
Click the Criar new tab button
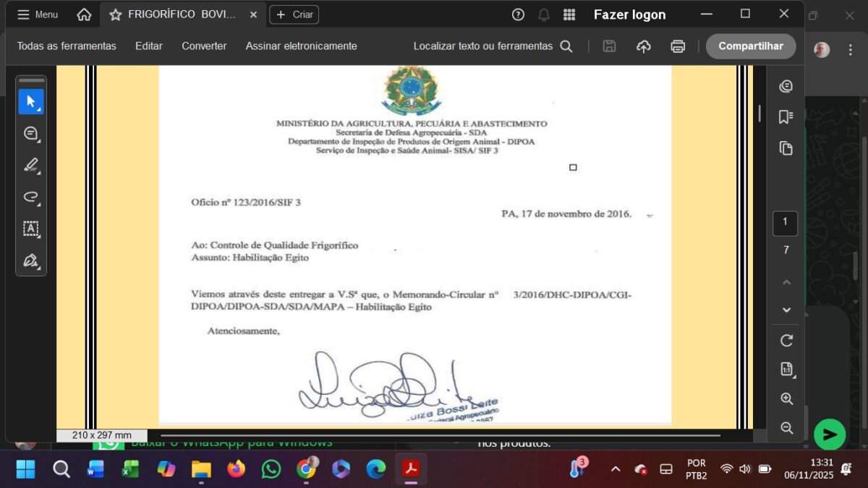[294, 14]
